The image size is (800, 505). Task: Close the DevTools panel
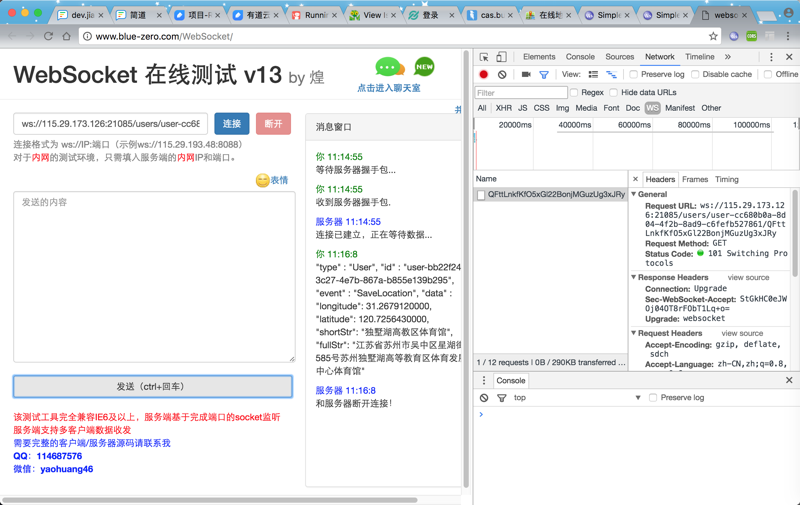[789, 57]
